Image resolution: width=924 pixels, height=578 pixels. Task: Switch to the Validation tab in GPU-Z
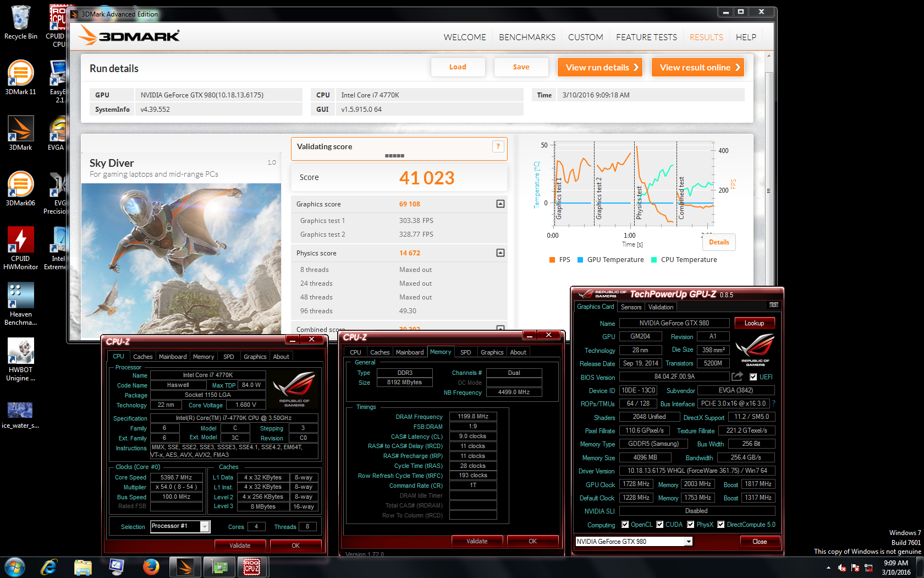(661, 307)
